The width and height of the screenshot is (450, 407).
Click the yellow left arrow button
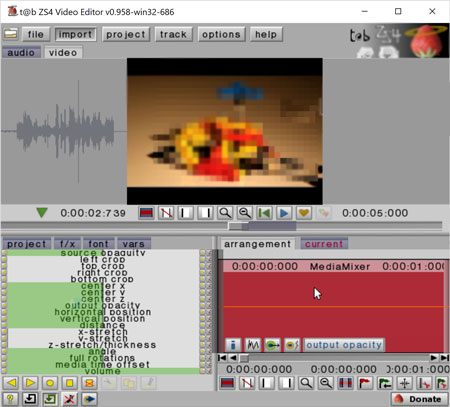coord(11,383)
